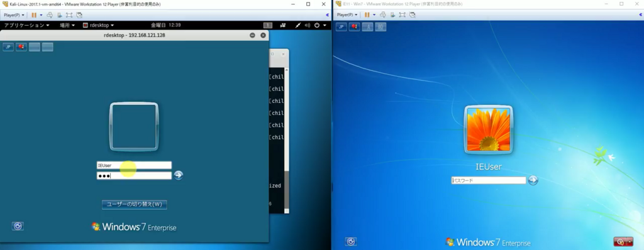Collapse the Kali VMware toolbar with blue chevron
This screenshot has width=644, height=250.
327,15
